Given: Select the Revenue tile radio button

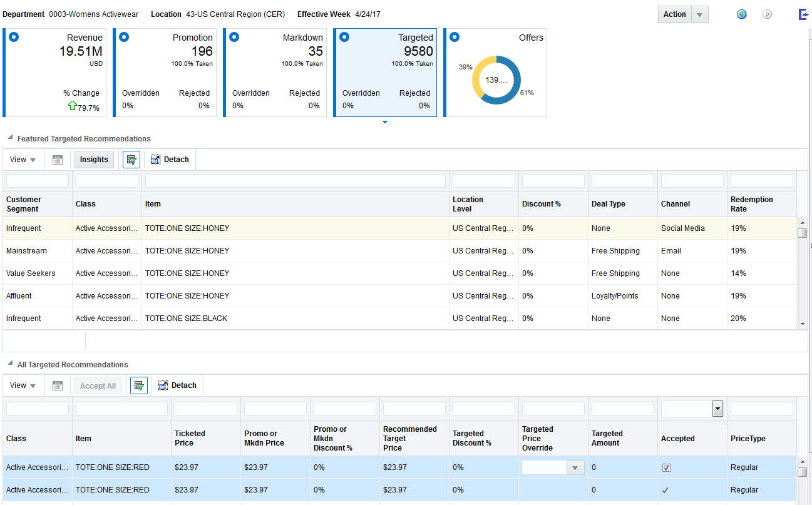Looking at the screenshot, I should (14, 37).
